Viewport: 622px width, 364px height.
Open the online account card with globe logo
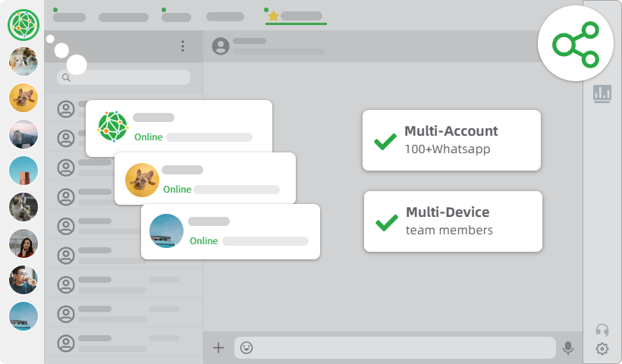(x=178, y=127)
